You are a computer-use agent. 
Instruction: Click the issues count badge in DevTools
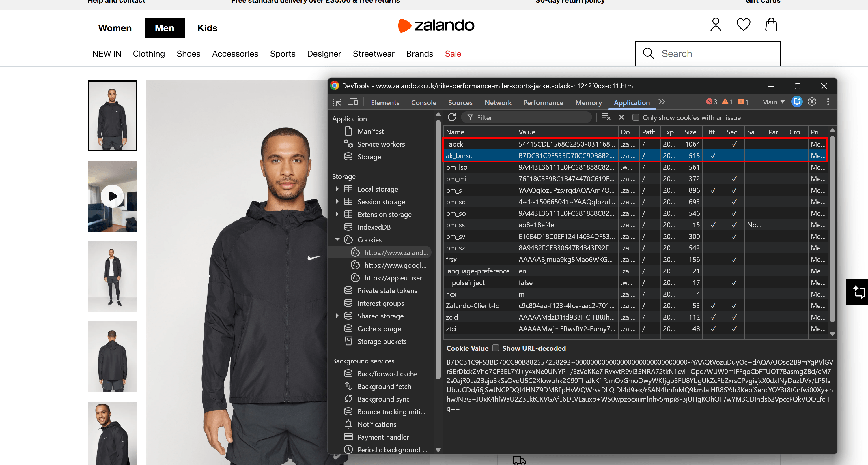coord(743,102)
